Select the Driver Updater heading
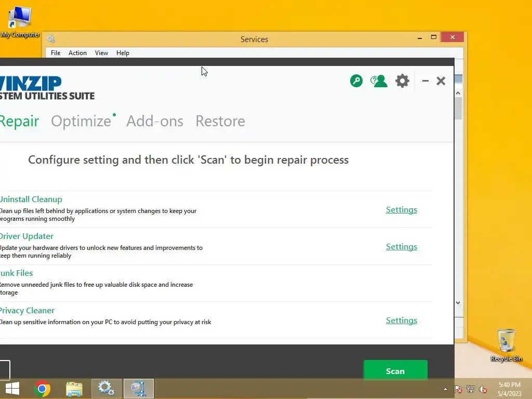The width and height of the screenshot is (532, 399). (26, 236)
